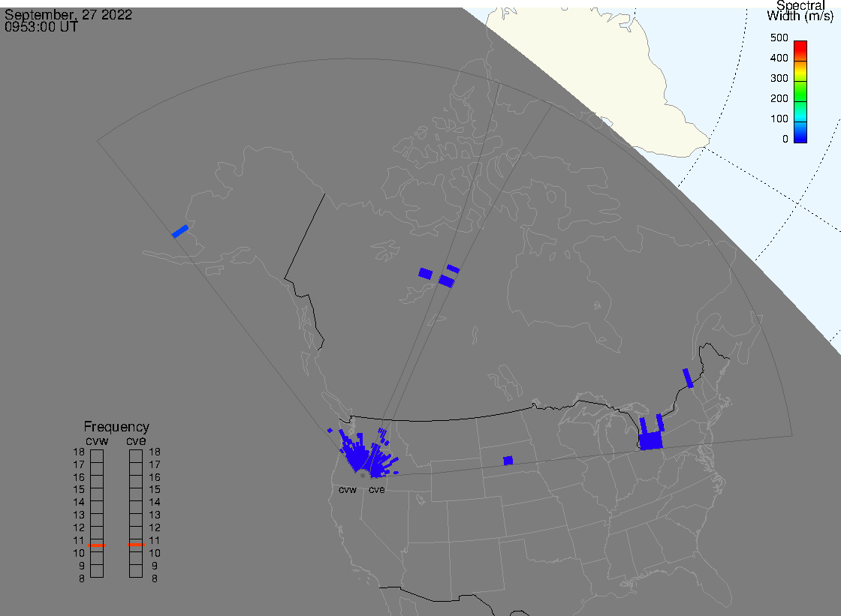
Task: Click the 500 label on the color scale
Action: click(779, 38)
